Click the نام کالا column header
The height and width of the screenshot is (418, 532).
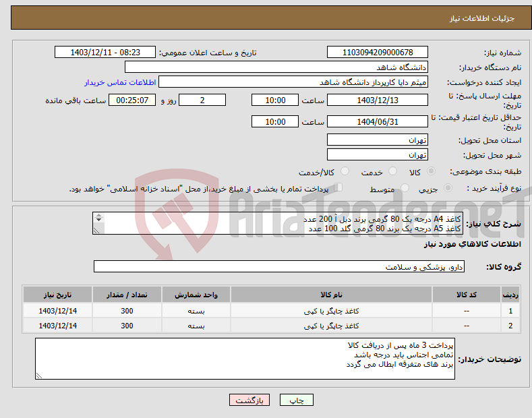331,295
